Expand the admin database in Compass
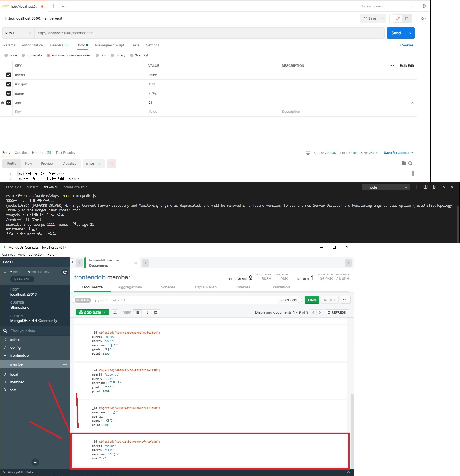The height and width of the screenshot is (476, 460). tap(5, 340)
